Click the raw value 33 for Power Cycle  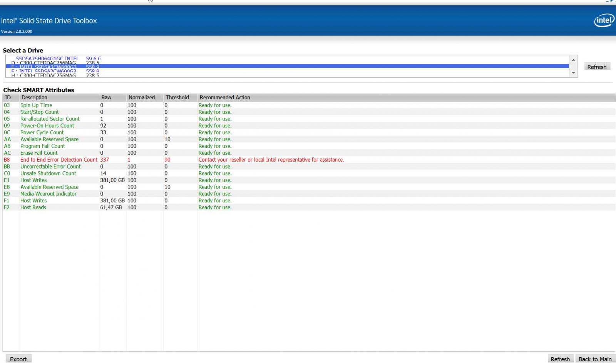tap(103, 132)
